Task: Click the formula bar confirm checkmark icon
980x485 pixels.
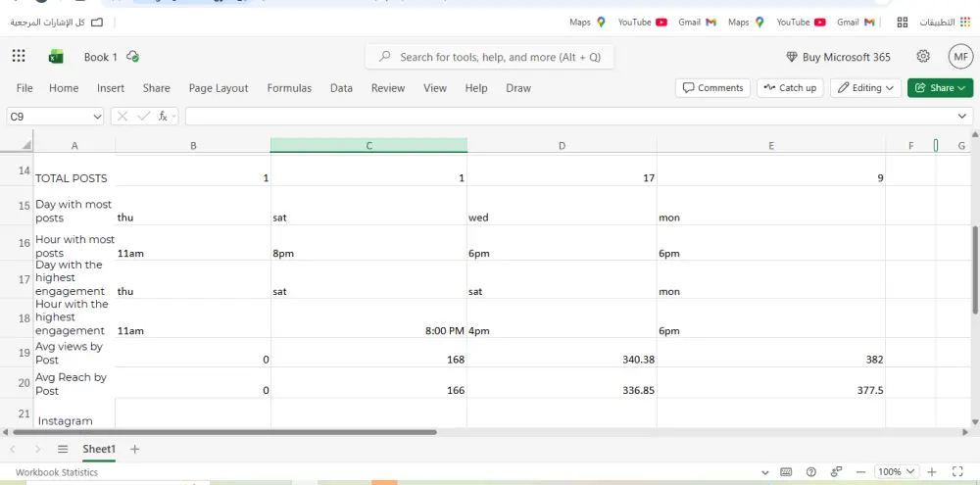Action: [143, 116]
